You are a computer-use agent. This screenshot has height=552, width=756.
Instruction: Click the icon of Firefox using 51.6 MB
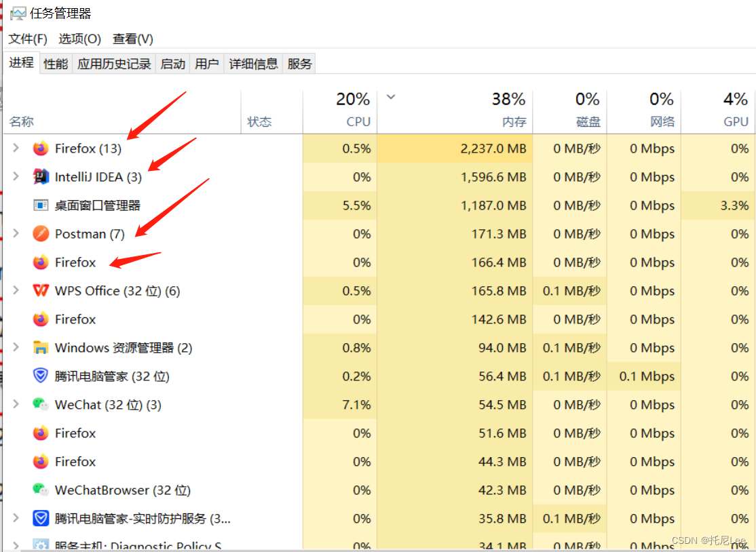41,433
